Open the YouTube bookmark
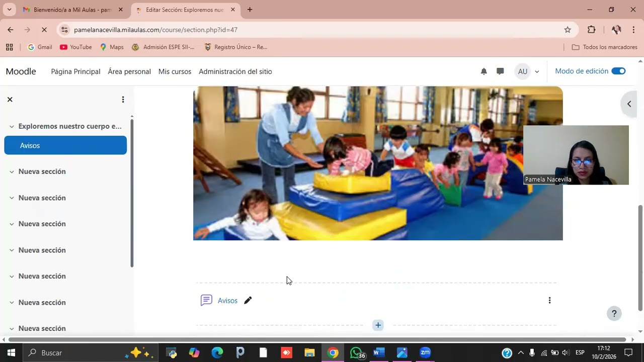Image resolution: width=644 pixels, height=362 pixels. point(76,47)
